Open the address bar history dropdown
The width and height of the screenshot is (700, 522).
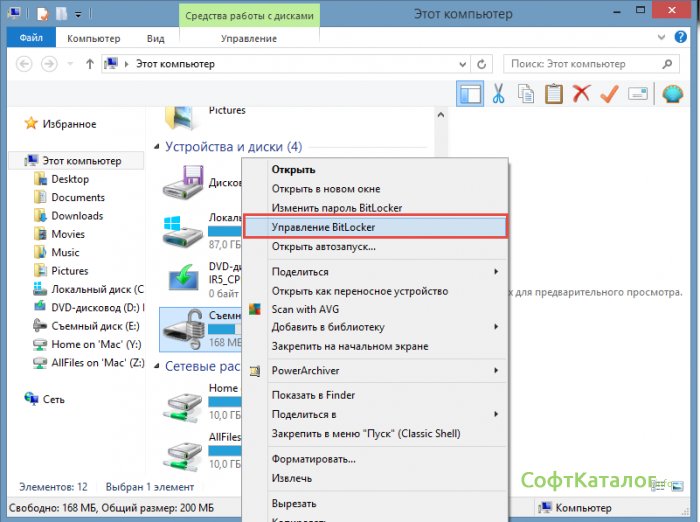(467, 64)
